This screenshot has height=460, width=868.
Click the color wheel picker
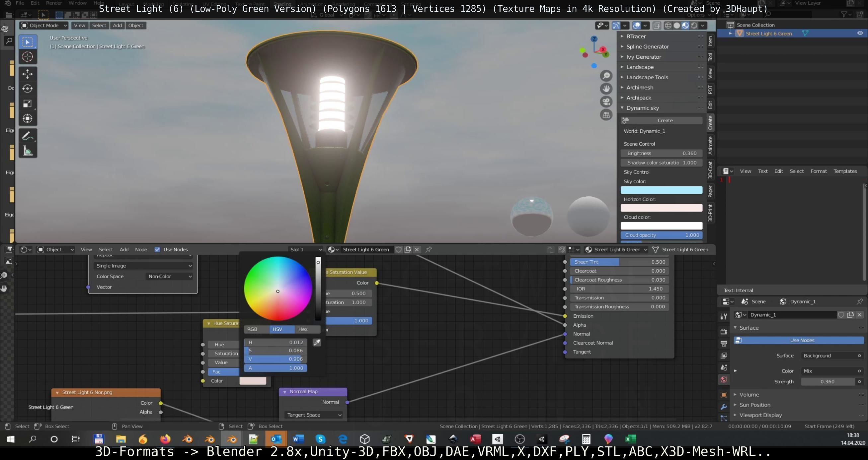tap(277, 289)
